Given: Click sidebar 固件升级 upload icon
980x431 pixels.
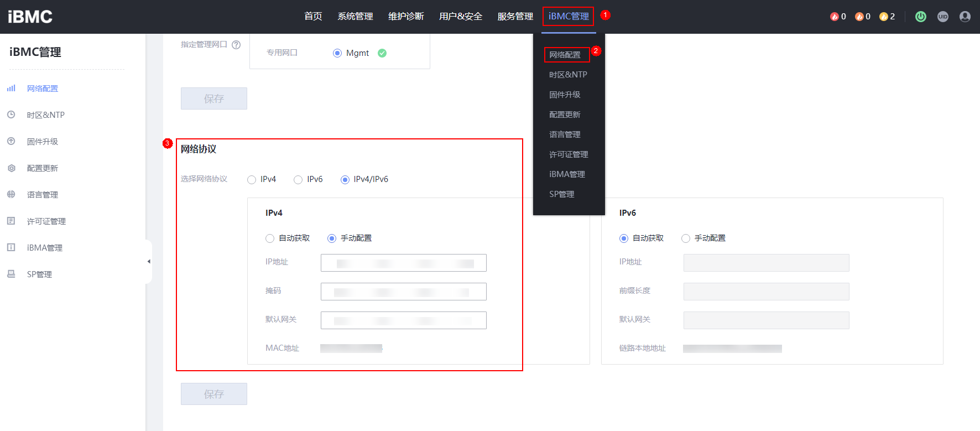Looking at the screenshot, I should [x=11, y=141].
